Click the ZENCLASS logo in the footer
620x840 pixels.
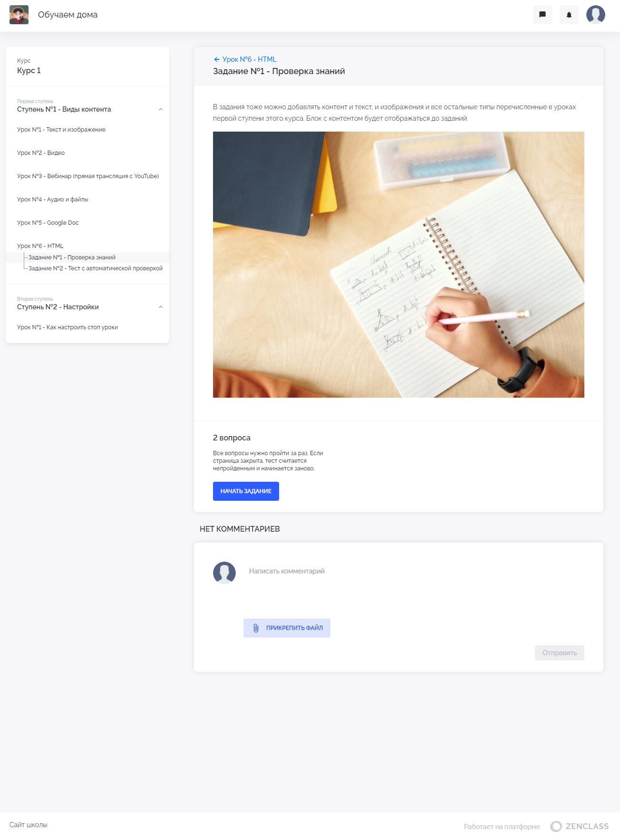[580, 826]
